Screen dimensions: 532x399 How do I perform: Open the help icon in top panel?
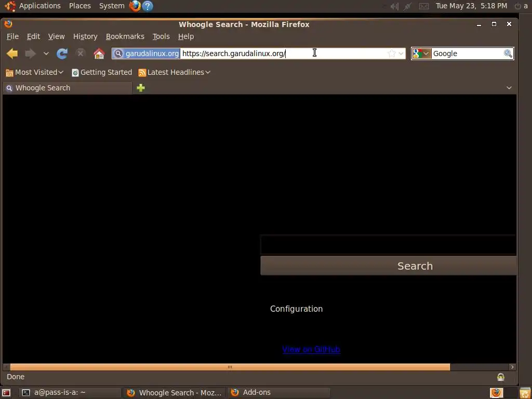(x=147, y=6)
